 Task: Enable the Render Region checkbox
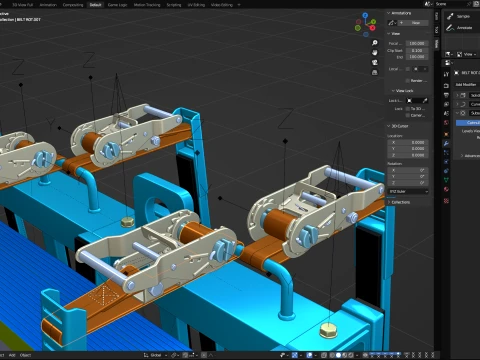(408, 81)
